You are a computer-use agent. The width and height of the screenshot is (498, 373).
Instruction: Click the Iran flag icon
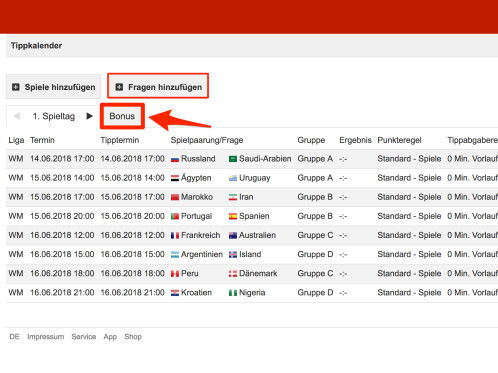233,197
